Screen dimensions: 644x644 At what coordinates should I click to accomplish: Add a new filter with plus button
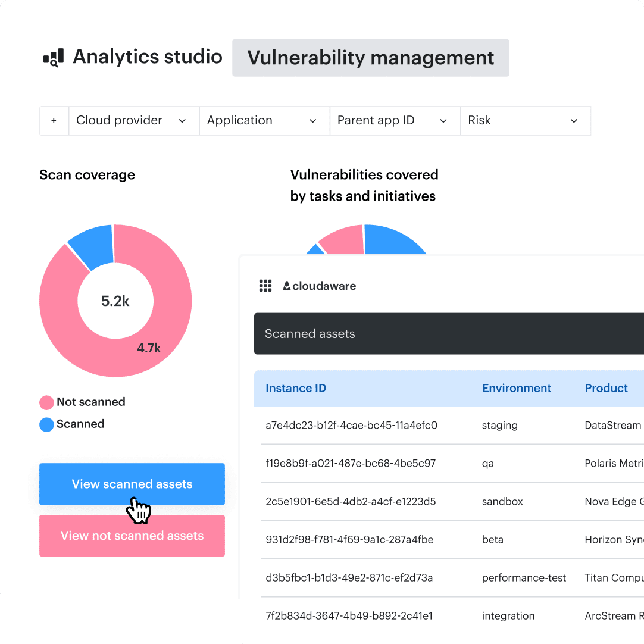(54, 121)
